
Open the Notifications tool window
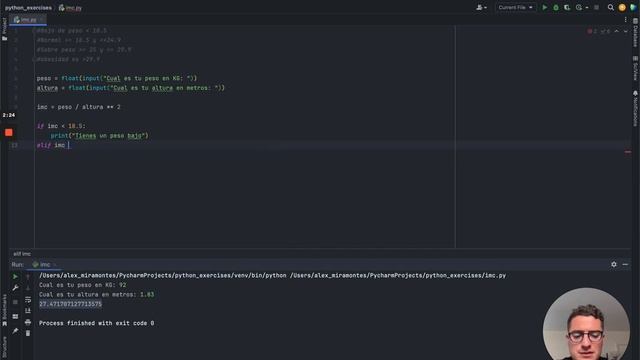[x=636, y=108]
